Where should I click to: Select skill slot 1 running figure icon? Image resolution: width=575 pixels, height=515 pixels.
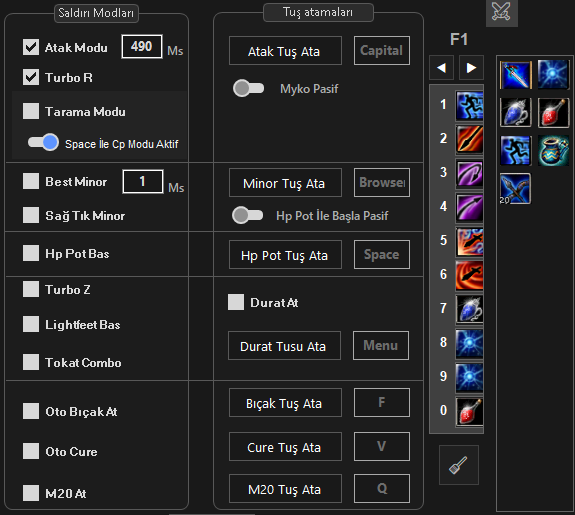(x=469, y=106)
